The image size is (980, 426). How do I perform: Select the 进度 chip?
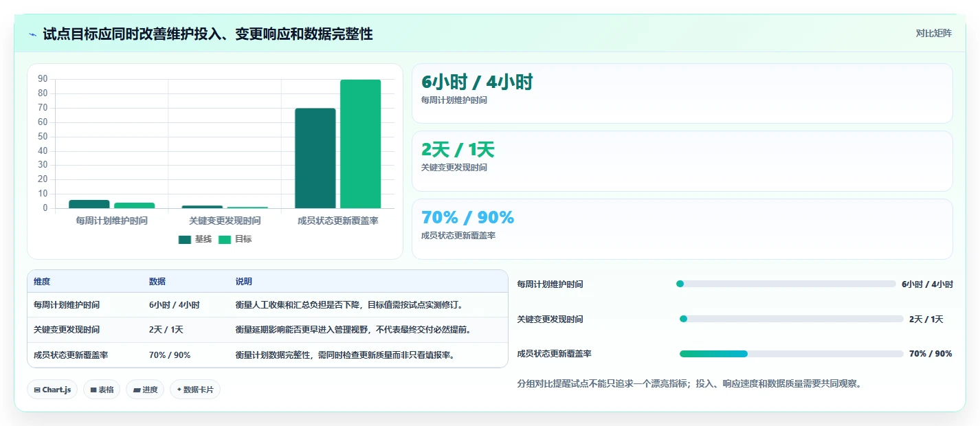coord(145,390)
